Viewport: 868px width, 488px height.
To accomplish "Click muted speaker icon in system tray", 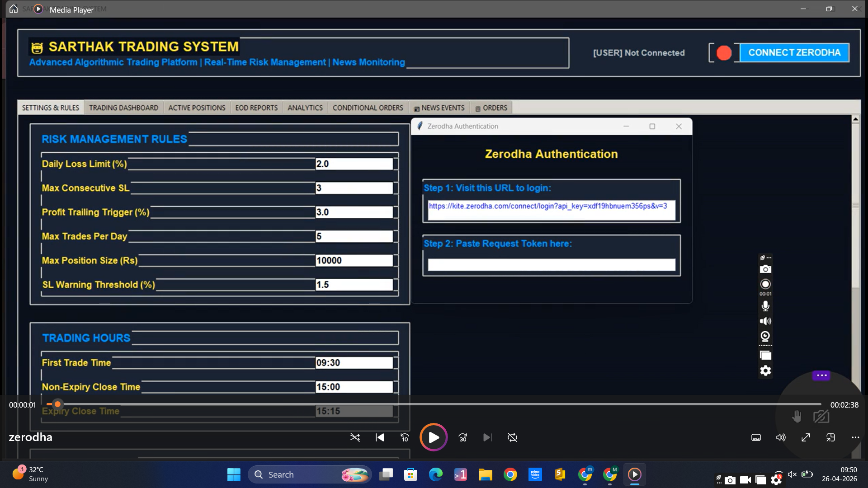I will pos(792,474).
